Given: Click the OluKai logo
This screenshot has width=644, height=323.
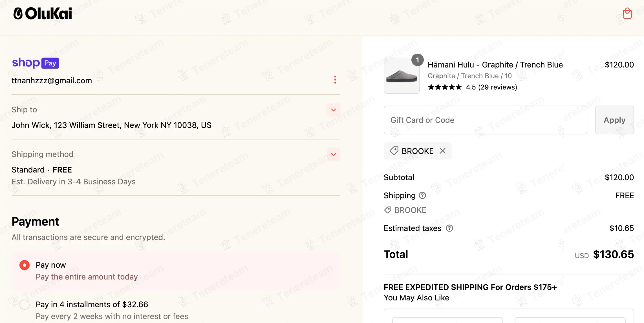Looking at the screenshot, I should [43, 14].
